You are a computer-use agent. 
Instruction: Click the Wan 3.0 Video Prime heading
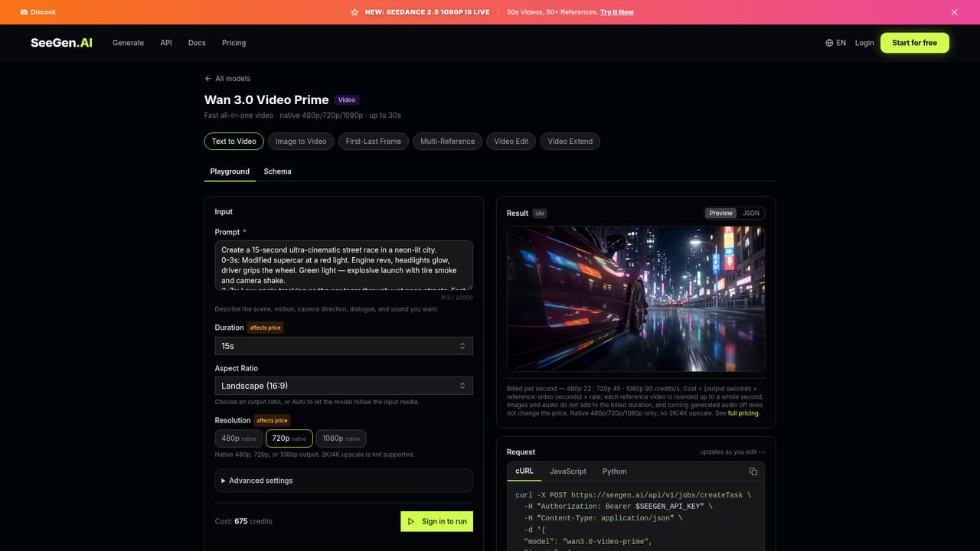pyautogui.click(x=266, y=99)
